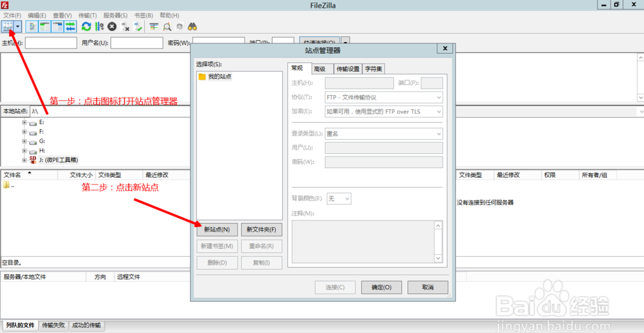Click the 注释(M) comments text area
Image resolution: width=644 pixels, height=333 pixels.
pyautogui.click(x=363, y=241)
